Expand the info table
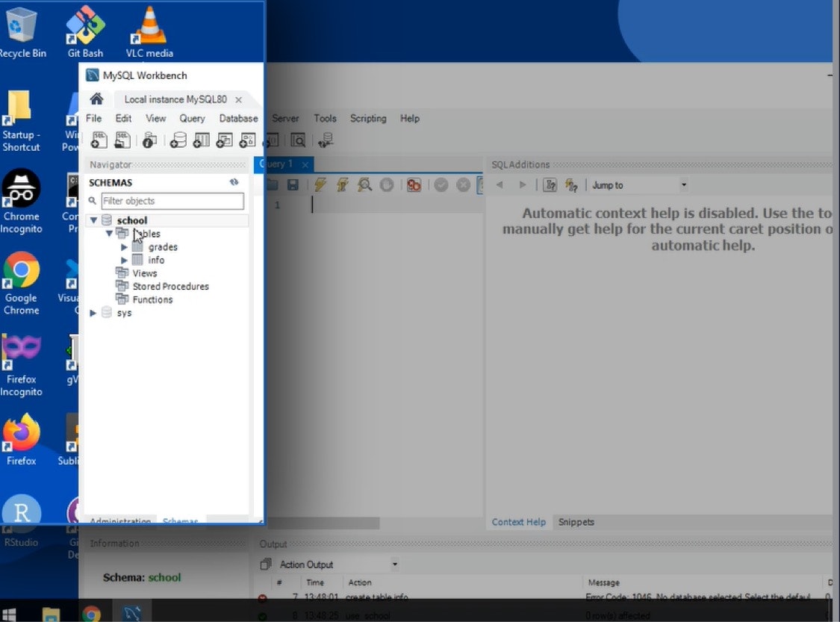Image resolution: width=840 pixels, height=622 pixels. click(124, 261)
